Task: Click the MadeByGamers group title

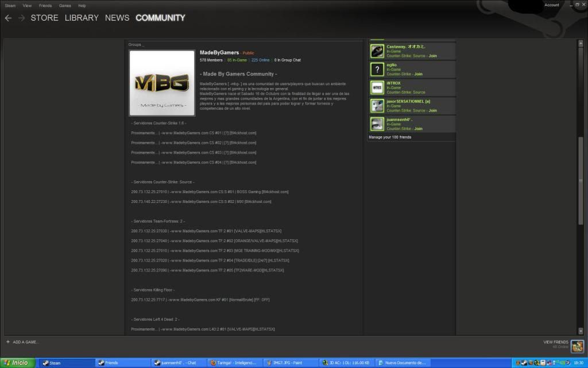Action: (219, 52)
